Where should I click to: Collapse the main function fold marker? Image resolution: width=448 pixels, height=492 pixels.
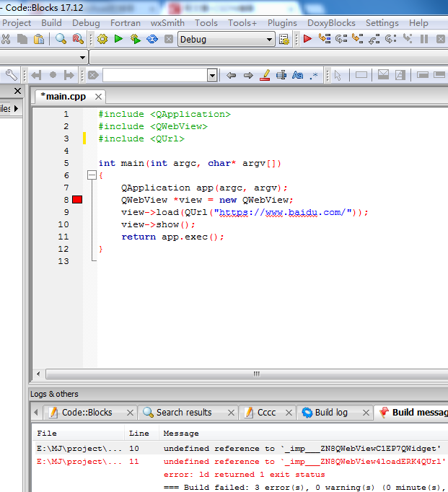pos(91,175)
